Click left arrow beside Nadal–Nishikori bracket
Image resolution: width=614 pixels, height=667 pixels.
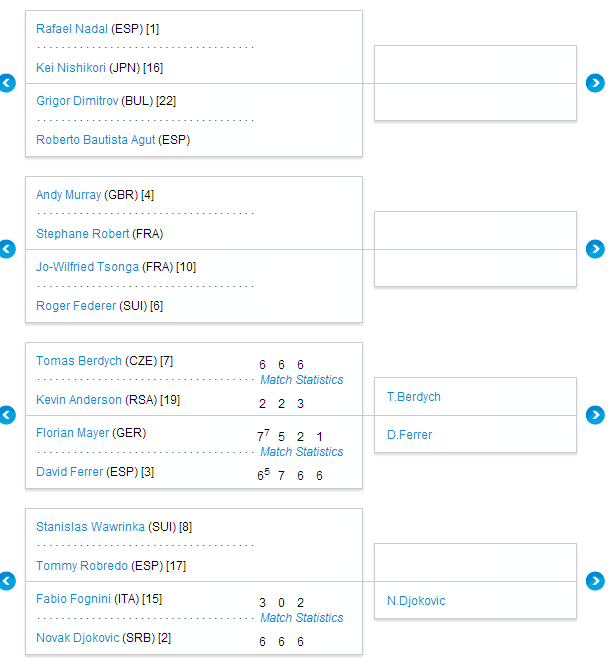click(8, 83)
